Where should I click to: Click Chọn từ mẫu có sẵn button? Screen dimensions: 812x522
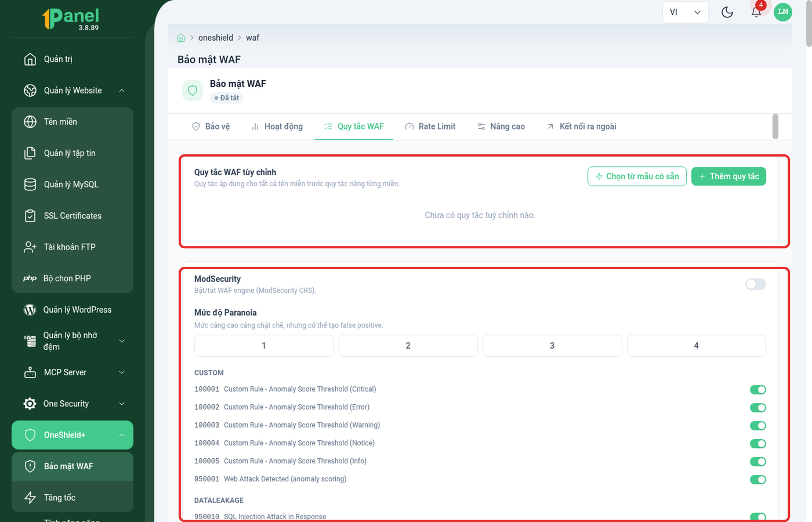coord(637,176)
